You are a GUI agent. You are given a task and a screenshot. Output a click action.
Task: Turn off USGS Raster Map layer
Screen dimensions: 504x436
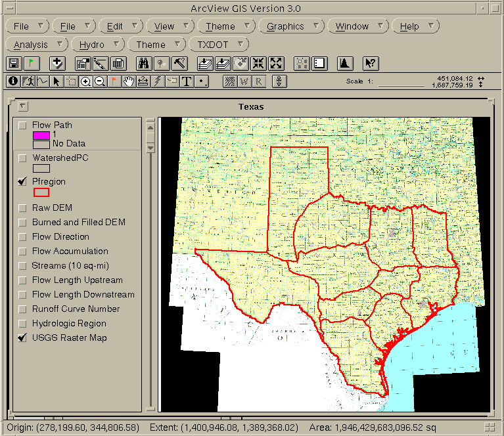pyautogui.click(x=23, y=338)
